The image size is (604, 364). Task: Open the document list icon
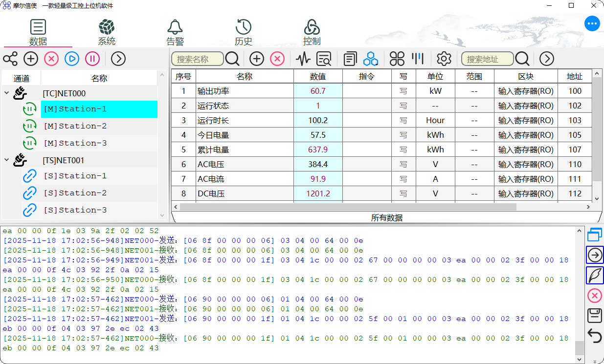(x=350, y=59)
